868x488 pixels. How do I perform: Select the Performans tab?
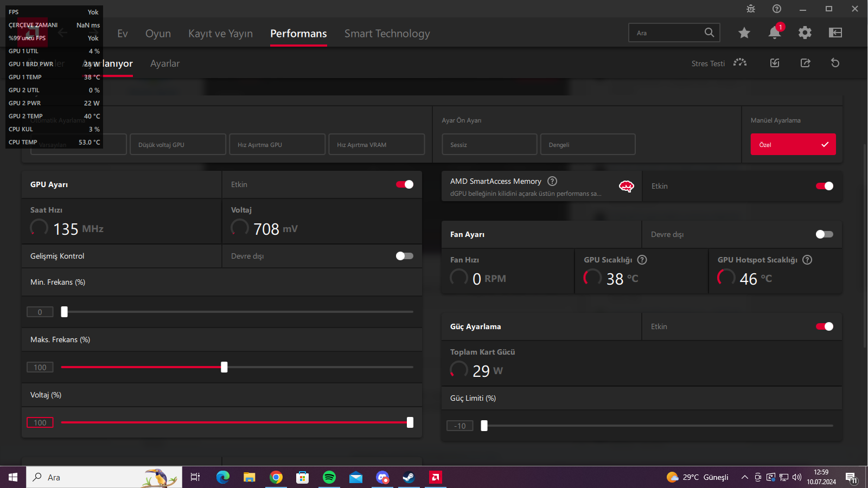pyautogui.click(x=298, y=34)
